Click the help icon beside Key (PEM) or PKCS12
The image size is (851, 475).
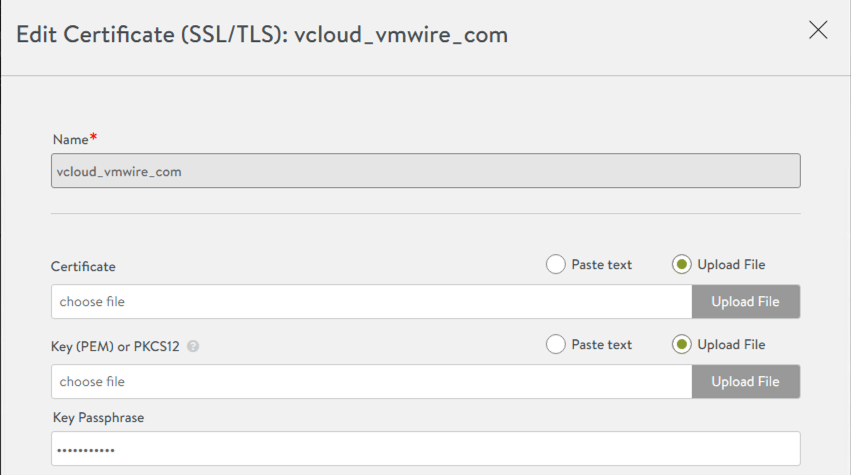point(193,346)
